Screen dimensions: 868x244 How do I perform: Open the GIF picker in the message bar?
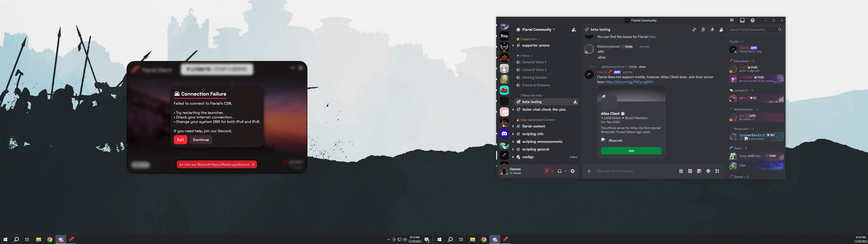690,171
